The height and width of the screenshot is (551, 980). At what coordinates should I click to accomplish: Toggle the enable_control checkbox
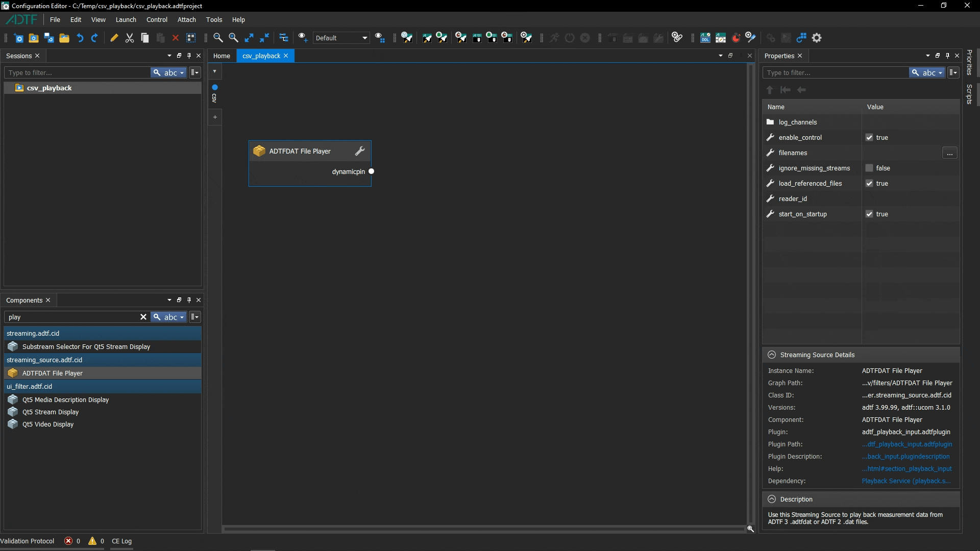pos(869,138)
